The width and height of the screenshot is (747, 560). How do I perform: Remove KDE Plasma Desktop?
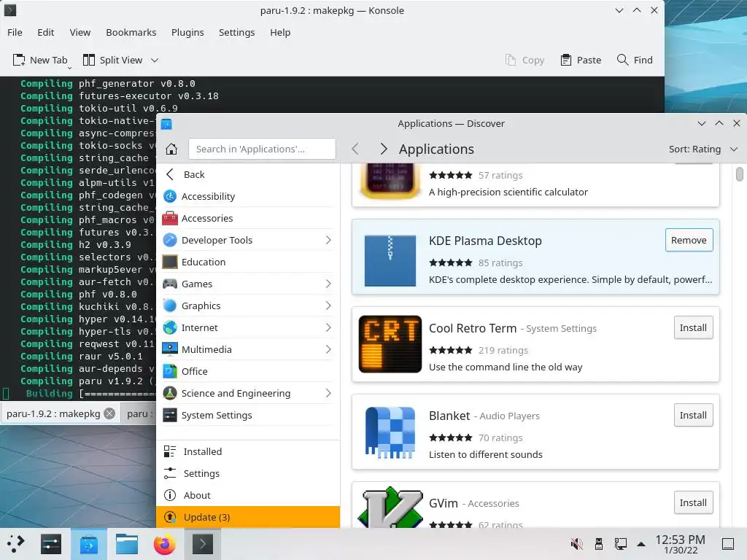(689, 240)
